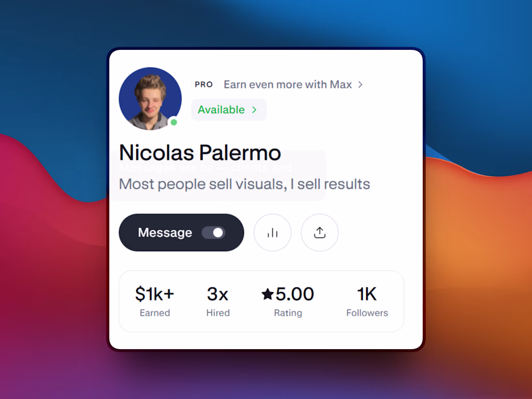
Task: Show the 1K Followers count
Action: 367,301
